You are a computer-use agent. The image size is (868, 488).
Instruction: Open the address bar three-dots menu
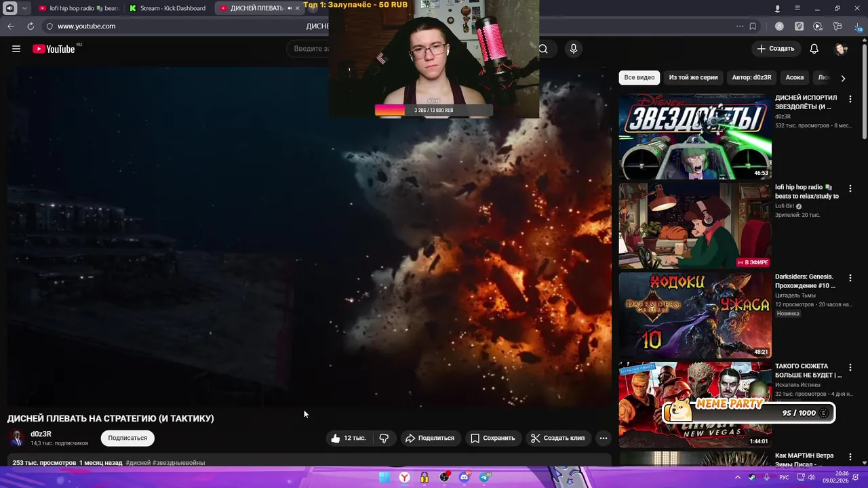point(740,26)
